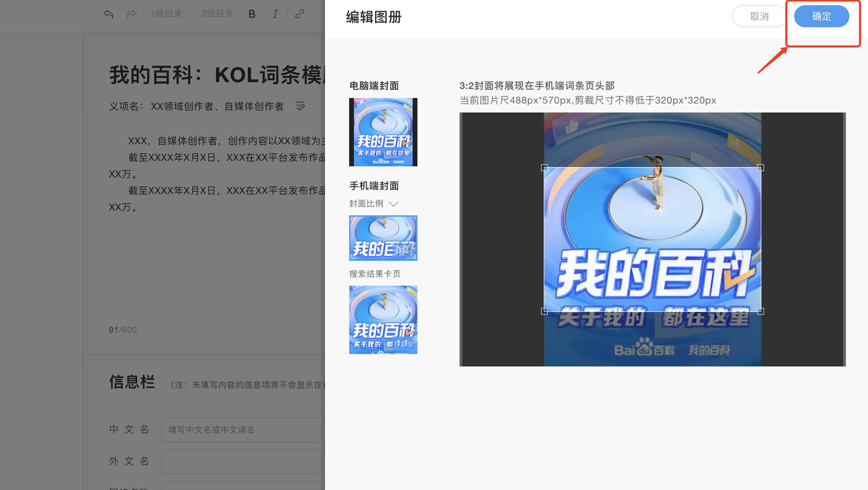Apply the 2级目录 heading style
The height and width of the screenshot is (490, 868).
click(x=217, y=14)
